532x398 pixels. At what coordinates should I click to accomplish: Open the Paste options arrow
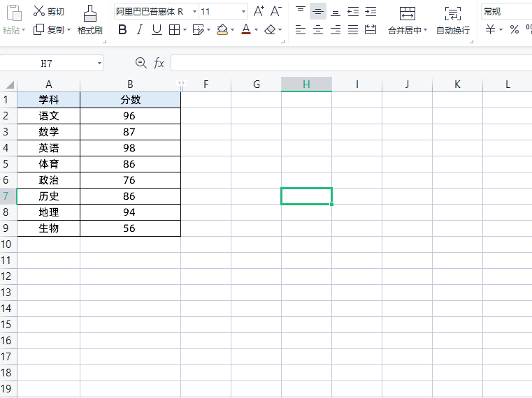(x=23, y=30)
